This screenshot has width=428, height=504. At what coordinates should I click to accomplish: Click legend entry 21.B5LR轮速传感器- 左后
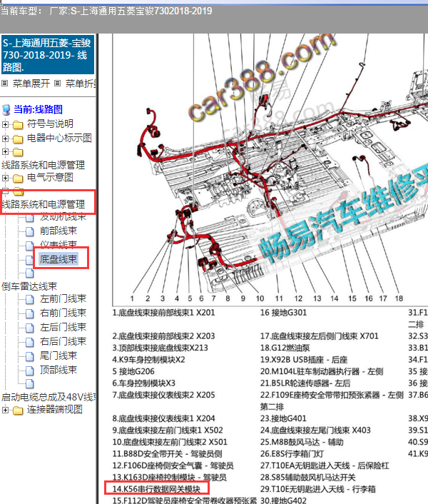pos(305,383)
